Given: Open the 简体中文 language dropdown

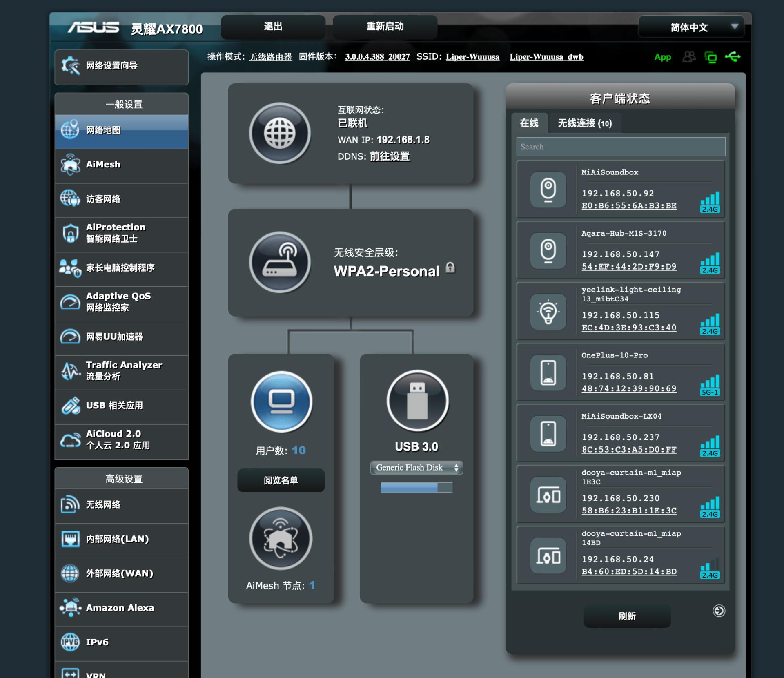Looking at the screenshot, I should (x=690, y=27).
